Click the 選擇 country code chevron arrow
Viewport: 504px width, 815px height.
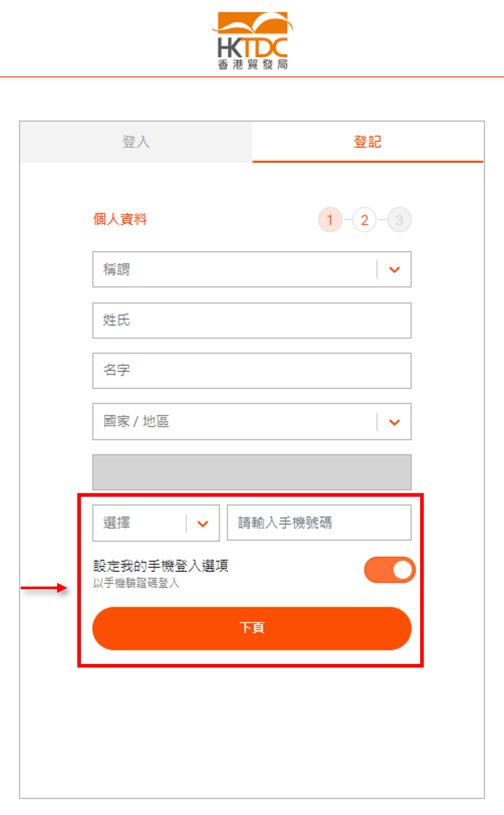203,524
